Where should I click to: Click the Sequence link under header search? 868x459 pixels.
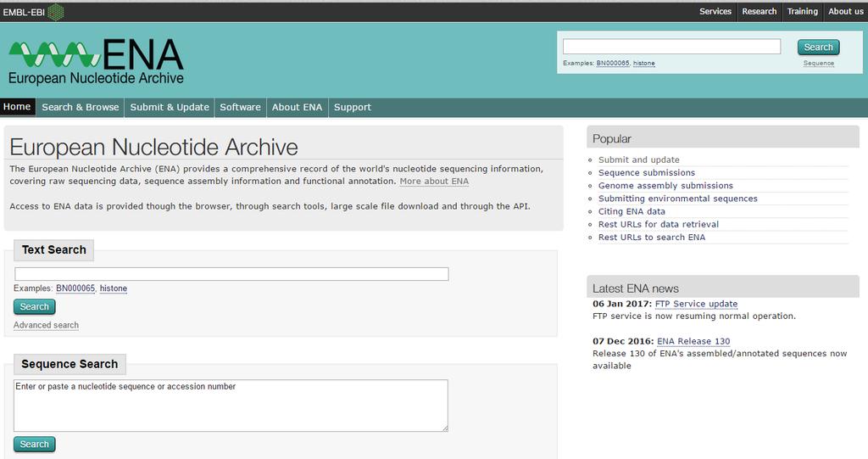point(818,63)
